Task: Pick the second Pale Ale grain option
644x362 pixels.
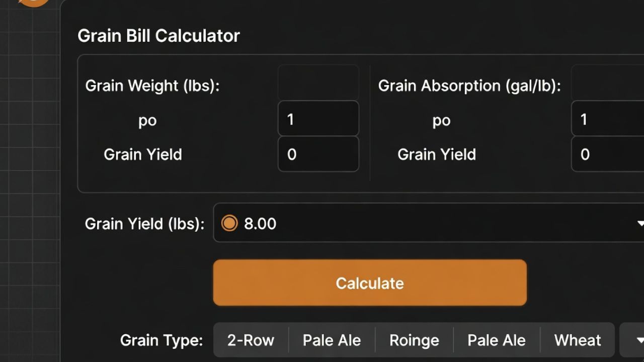Action: coord(496,340)
